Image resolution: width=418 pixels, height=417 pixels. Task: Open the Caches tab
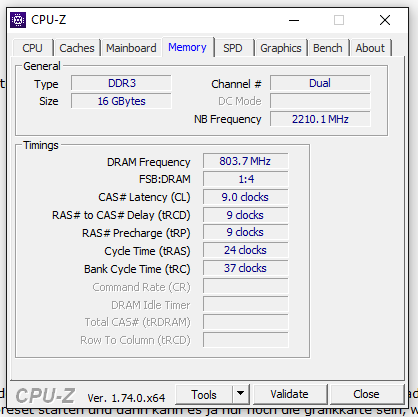[x=77, y=48]
